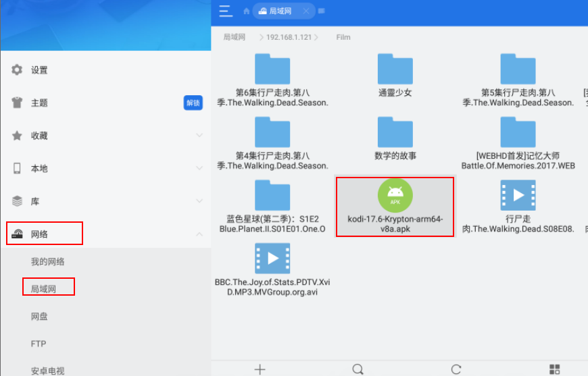Open 蓝色星球(第二季) folder
The image size is (588, 376).
[x=272, y=196]
